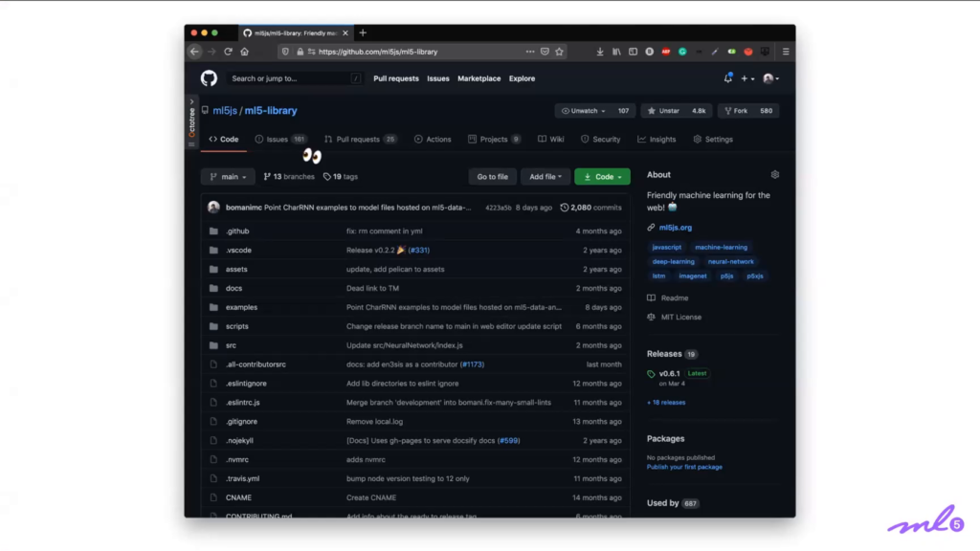Unstar the ml5-library repository

664,111
